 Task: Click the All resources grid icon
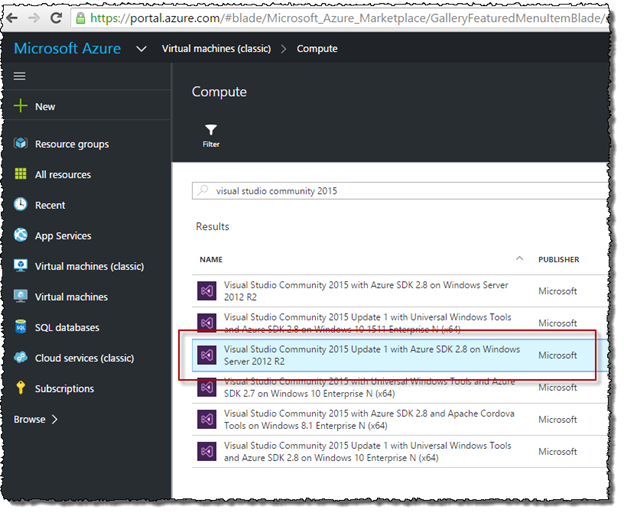21,174
